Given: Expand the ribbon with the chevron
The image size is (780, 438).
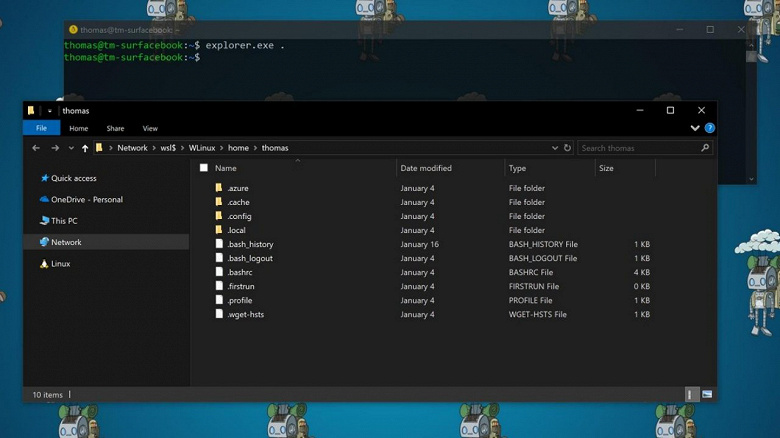Looking at the screenshot, I should [x=695, y=128].
